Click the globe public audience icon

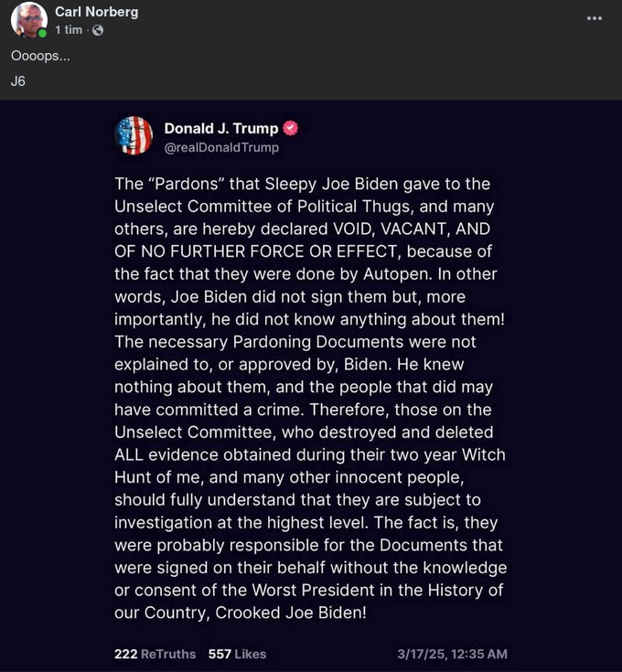coord(98,30)
